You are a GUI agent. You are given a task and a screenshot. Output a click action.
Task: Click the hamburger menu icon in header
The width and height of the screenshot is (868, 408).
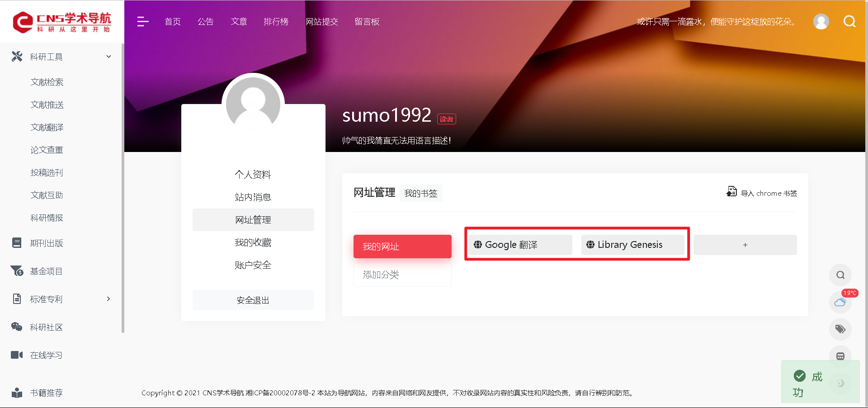pos(142,22)
